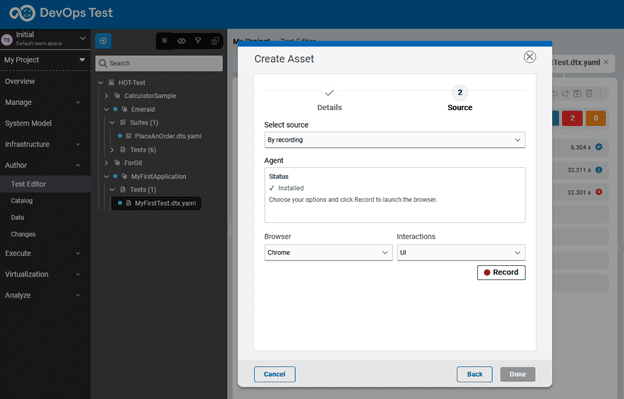Viewport: 624px width, 399px height.
Task: Click the link icon in navigator toolbar
Action: pos(181,41)
